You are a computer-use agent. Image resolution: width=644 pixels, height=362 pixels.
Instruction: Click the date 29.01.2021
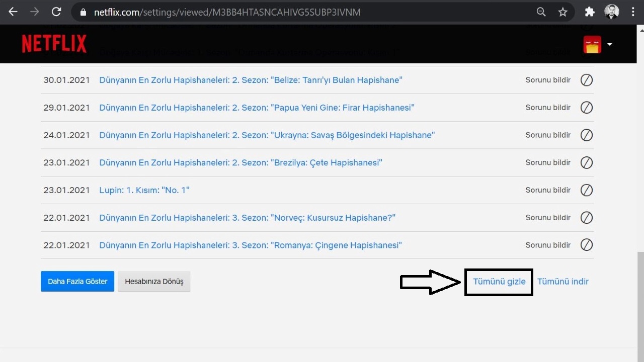coord(66,108)
